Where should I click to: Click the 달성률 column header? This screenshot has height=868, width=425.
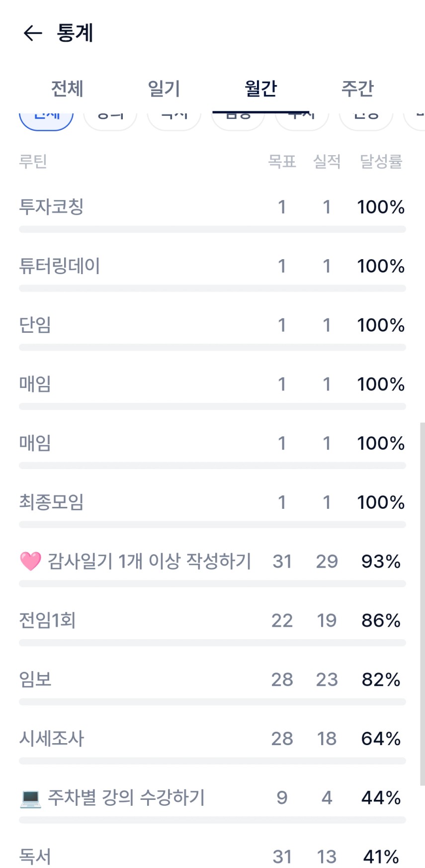pyautogui.click(x=381, y=161)
